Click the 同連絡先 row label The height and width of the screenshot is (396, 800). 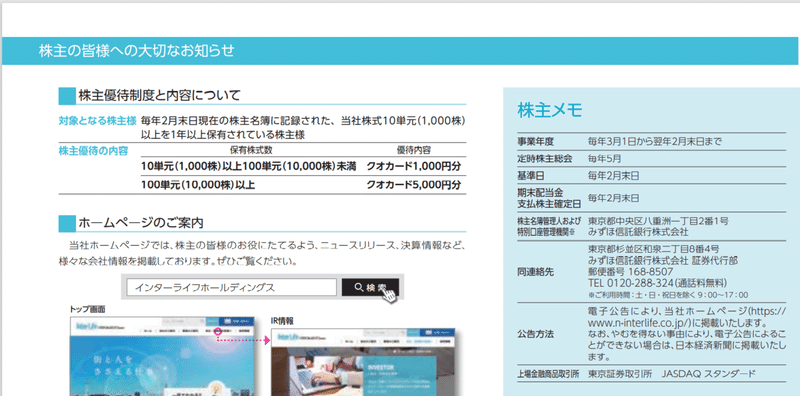coord(535,272)
